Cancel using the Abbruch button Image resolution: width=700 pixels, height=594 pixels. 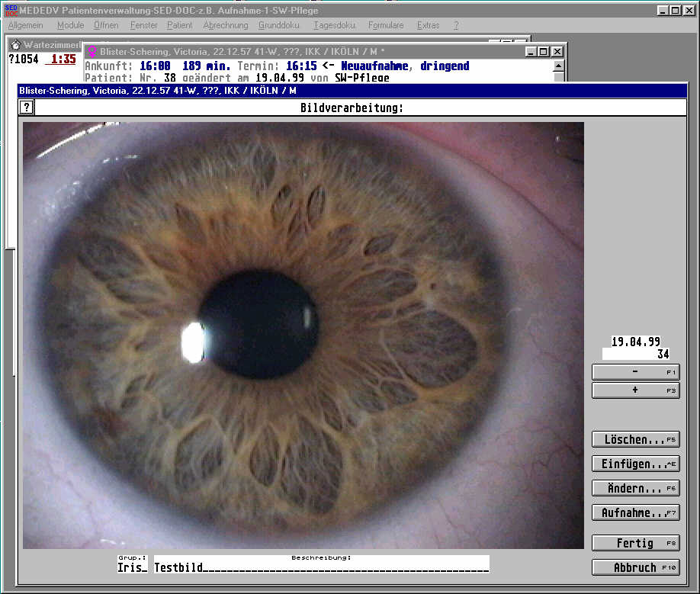635,568
